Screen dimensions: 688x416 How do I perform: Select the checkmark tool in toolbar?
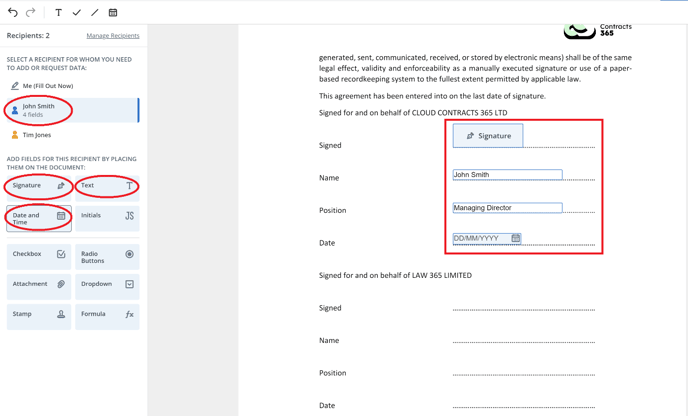point(77,12)
